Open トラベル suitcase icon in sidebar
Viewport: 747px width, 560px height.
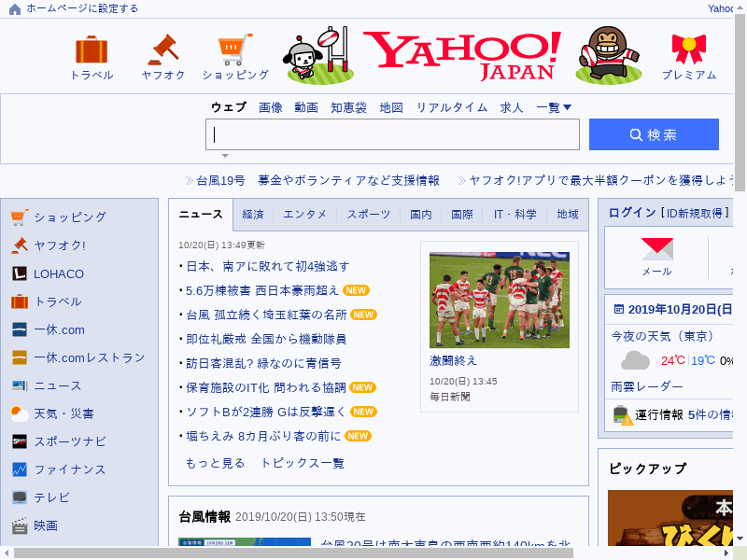(x=20, y=301)
